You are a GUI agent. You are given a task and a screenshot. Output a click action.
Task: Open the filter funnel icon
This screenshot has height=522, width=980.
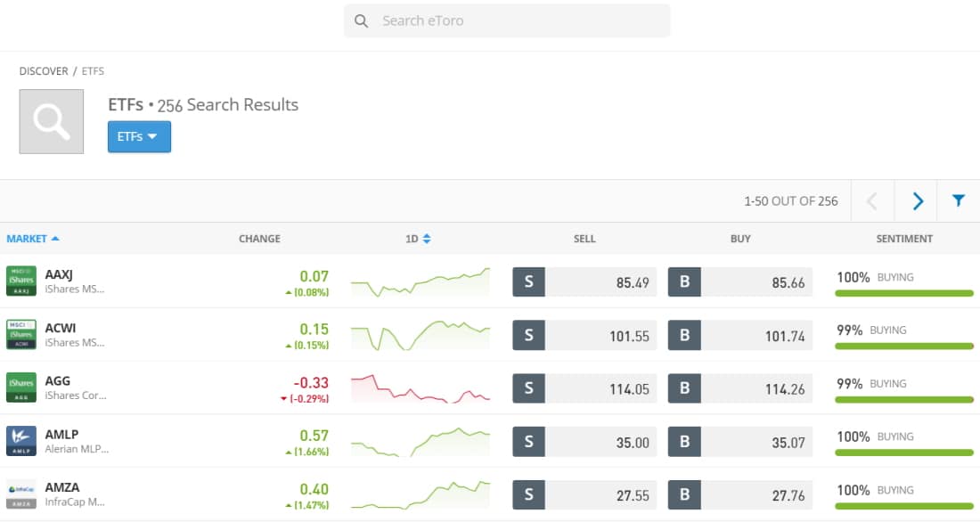tap(958, 200)
